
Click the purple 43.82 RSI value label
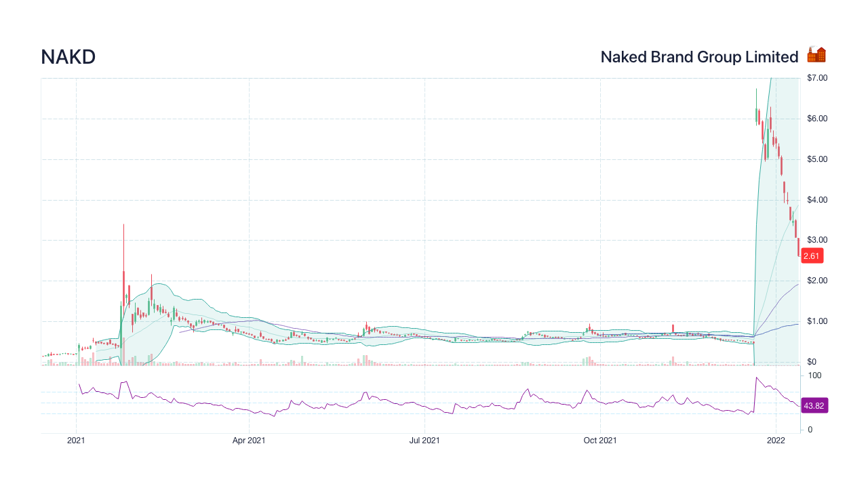[814, 405]
